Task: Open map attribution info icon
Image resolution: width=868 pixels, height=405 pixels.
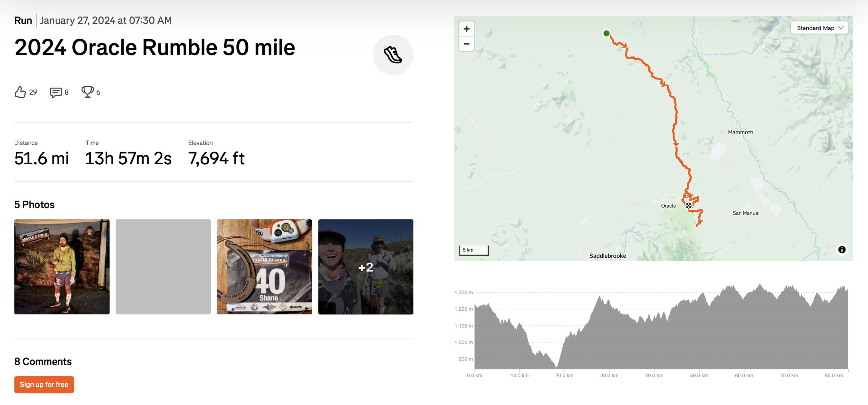Action: pos(841,250)
